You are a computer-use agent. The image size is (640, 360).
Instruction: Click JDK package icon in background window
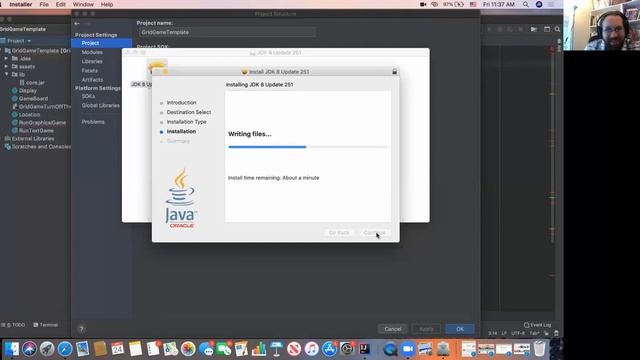click(157, 67)
